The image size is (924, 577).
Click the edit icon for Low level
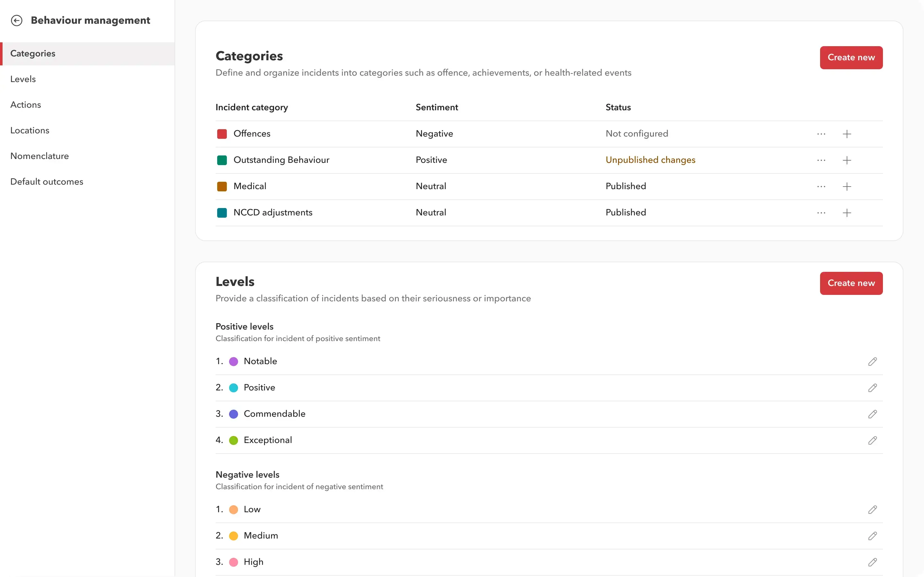pos(872,509)
